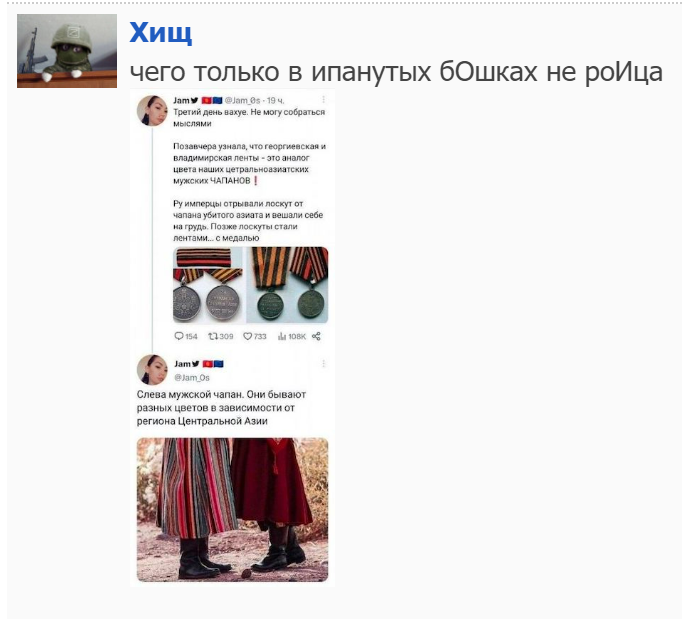Open the three-dot menu on second tweet
682x619 pixels.
click(x=324, y=364)
